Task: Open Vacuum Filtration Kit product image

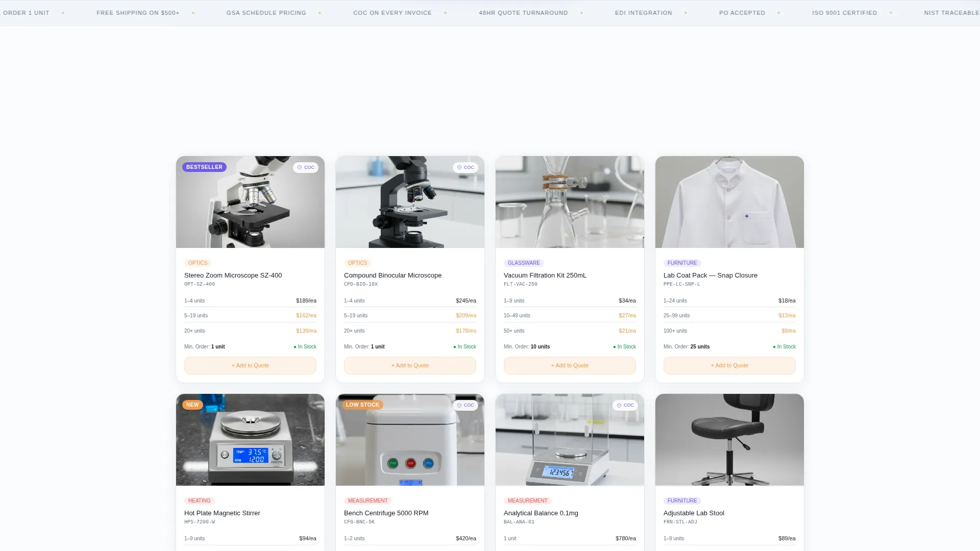Action: (570, 202)
